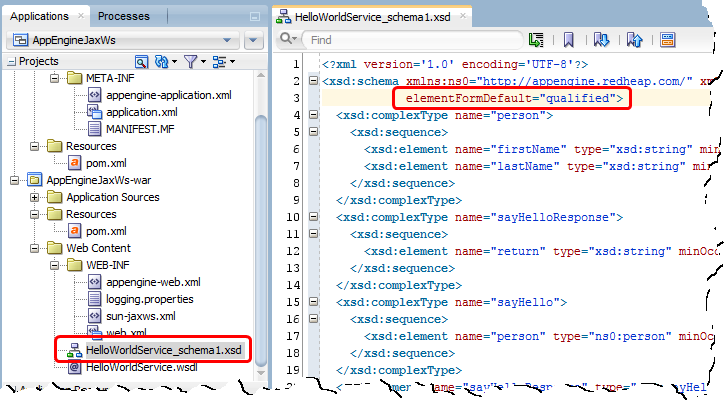Click in the Find input field

(413, 40)
